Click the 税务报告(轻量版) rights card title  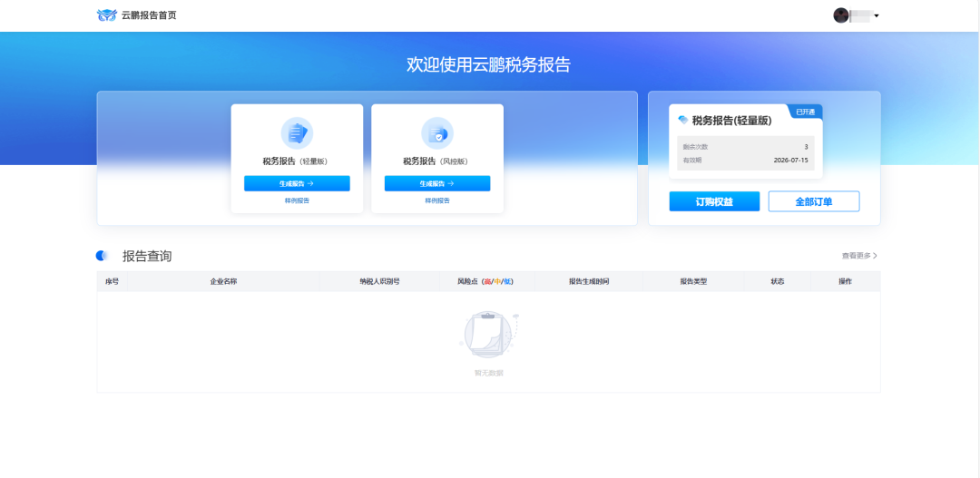point(732,121)
